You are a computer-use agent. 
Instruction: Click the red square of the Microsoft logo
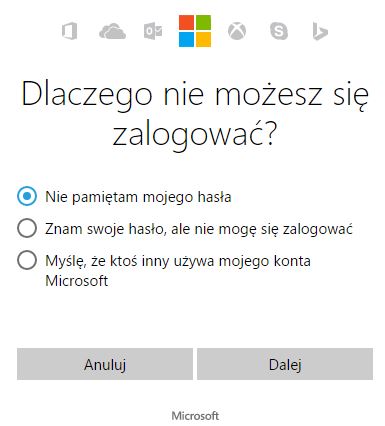tap(187, 22)
